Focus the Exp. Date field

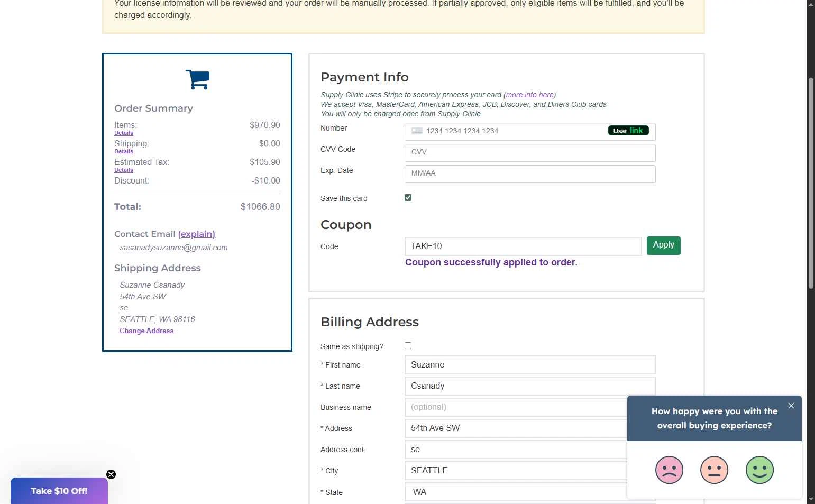click(530, 174)
